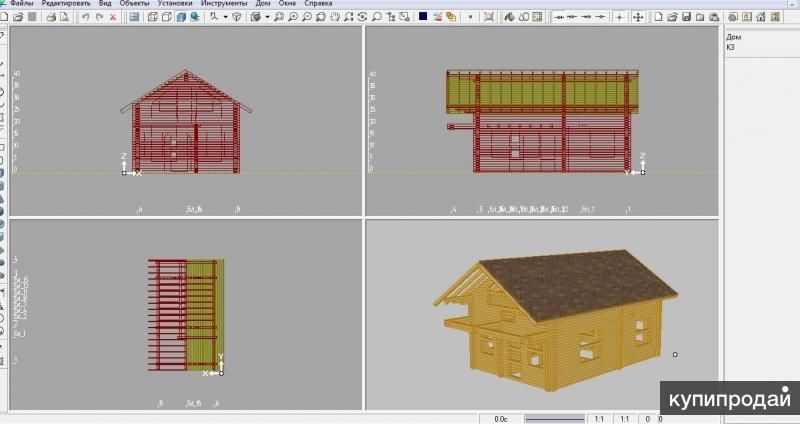Click the side elevation drawing with green roof
The height and width of the screenshot is (424, 800).
[542, 121]
